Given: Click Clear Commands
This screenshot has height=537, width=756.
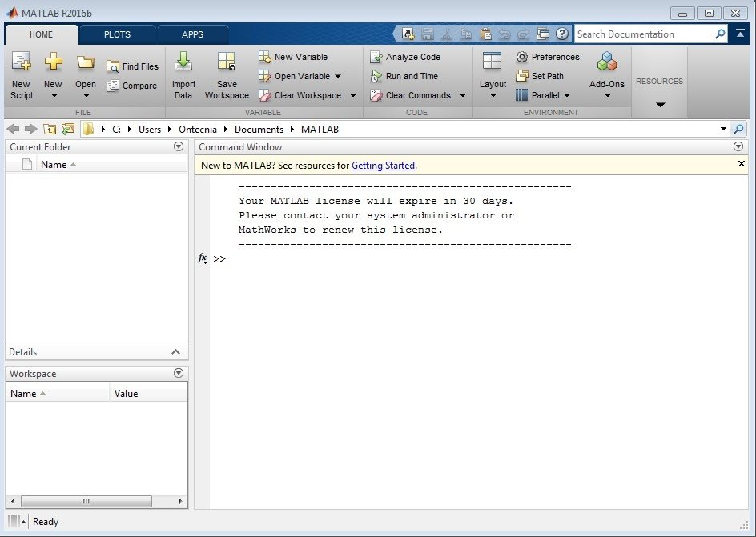Looking at the screenshot, I should pyautogui.click(x=410, y=95).
